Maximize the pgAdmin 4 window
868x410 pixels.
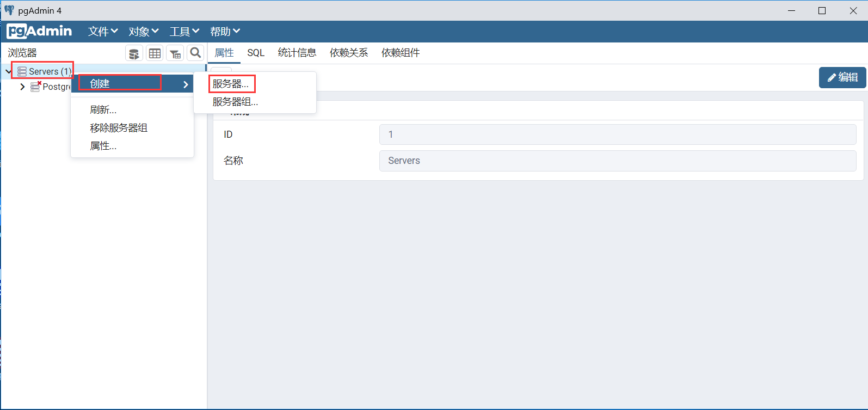tap(822, 10)
